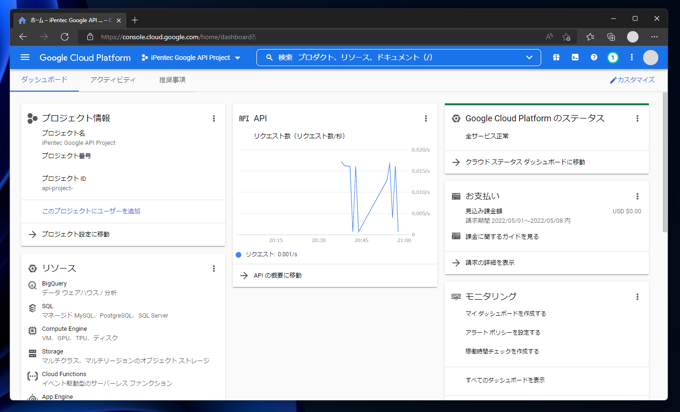Screen dimensions: 680x412
Task: Open the help question mark icon
Action: [x=594, y=57]
